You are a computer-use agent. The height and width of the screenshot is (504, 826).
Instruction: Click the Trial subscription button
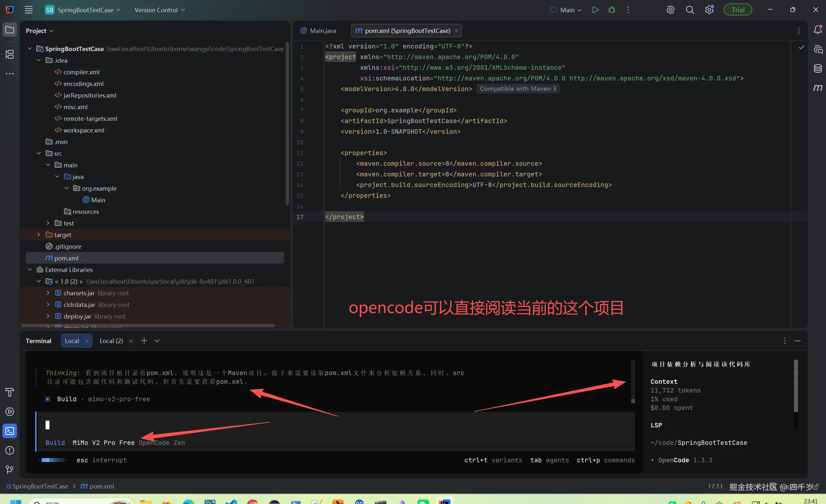[738, 9]
